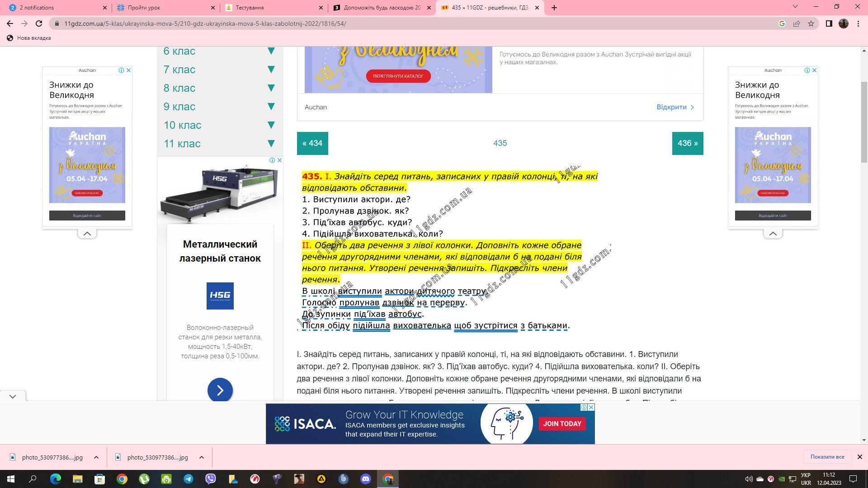
Task: Open Discord from the taskbar
Action: point(366,479)
